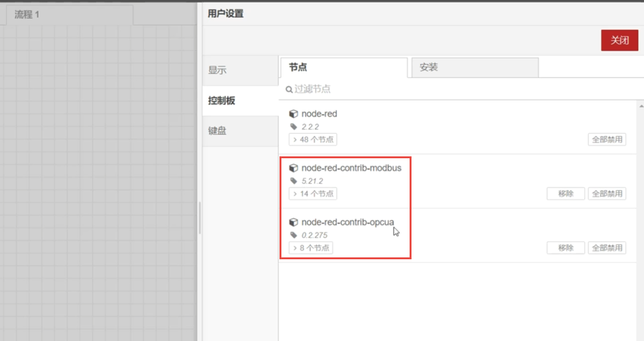This screenshot has height=341, width=644.
Task: Click the 过滤节点 filter input field
Action: point(460,89)
